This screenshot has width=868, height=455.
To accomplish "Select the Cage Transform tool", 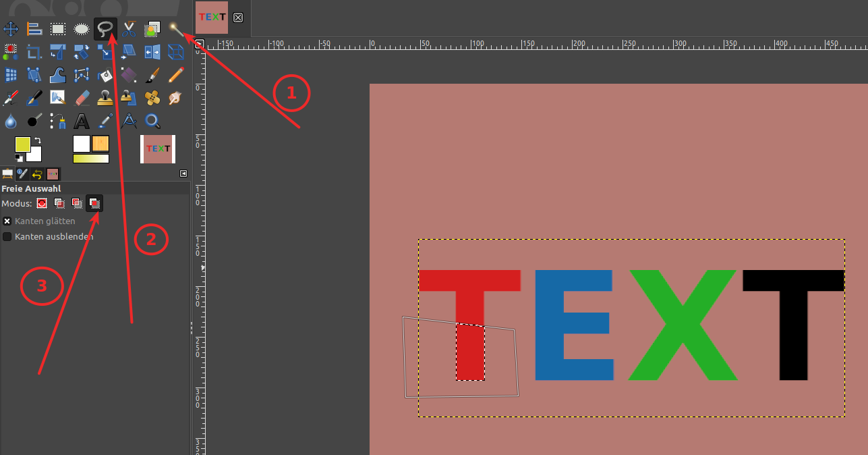I will pyautogui.click(x=82, y=75).
